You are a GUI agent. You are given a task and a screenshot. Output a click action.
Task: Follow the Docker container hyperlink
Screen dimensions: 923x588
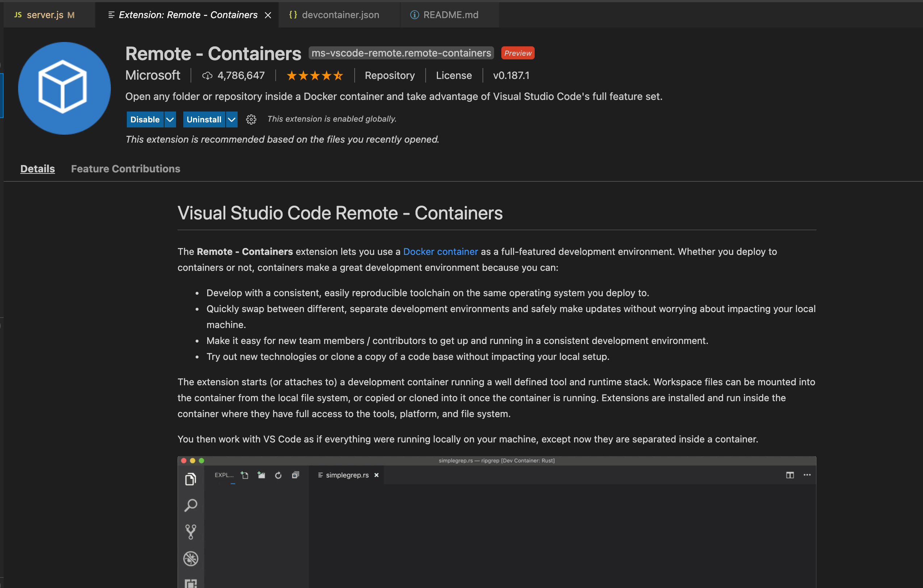(440, 252)
